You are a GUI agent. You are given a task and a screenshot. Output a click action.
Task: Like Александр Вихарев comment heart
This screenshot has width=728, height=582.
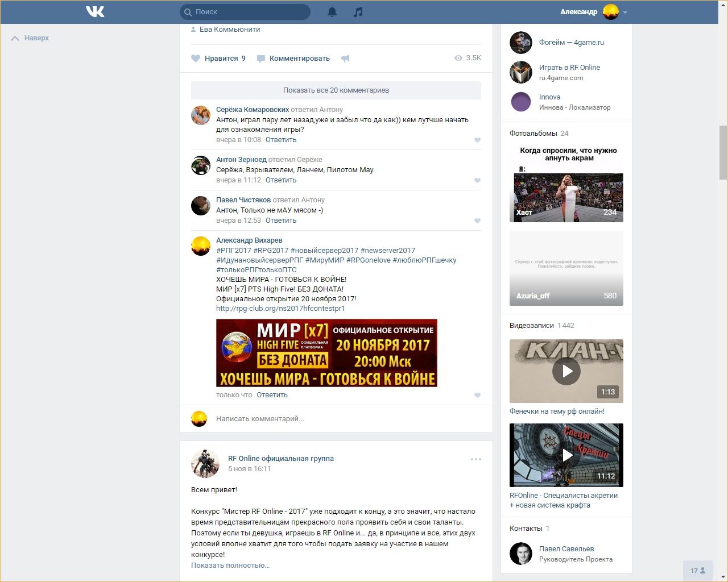point(477,396)
